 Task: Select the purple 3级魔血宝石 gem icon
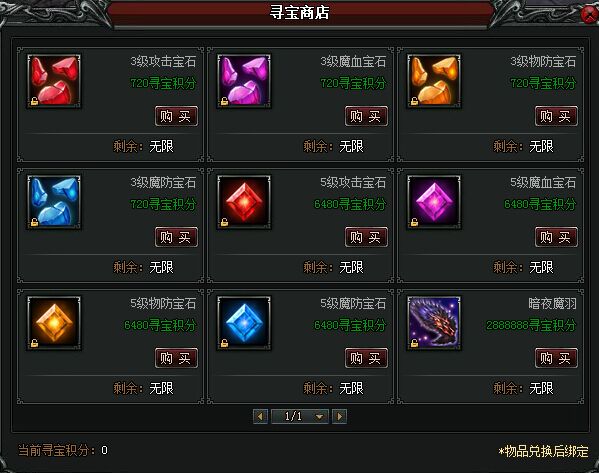(244, 81)
